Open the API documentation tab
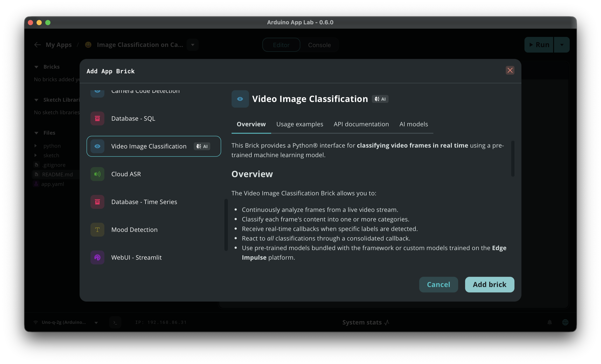 [x=361, y=124]
